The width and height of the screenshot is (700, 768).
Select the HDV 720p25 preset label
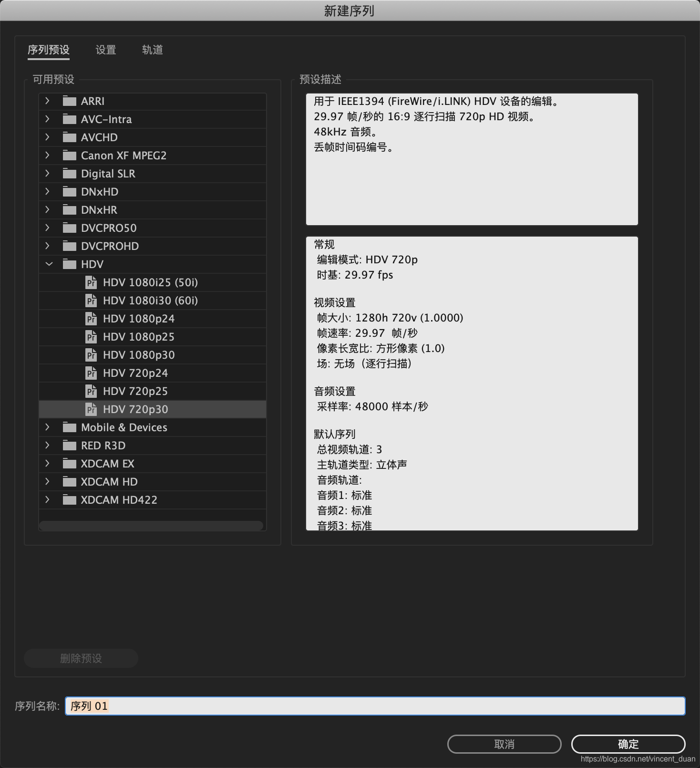(135, 391)
